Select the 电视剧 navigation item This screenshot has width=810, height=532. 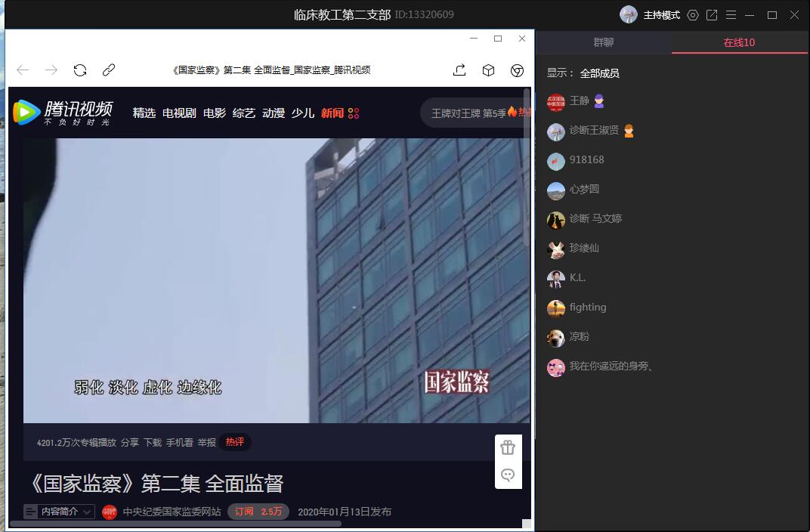(x=179, y=113)
